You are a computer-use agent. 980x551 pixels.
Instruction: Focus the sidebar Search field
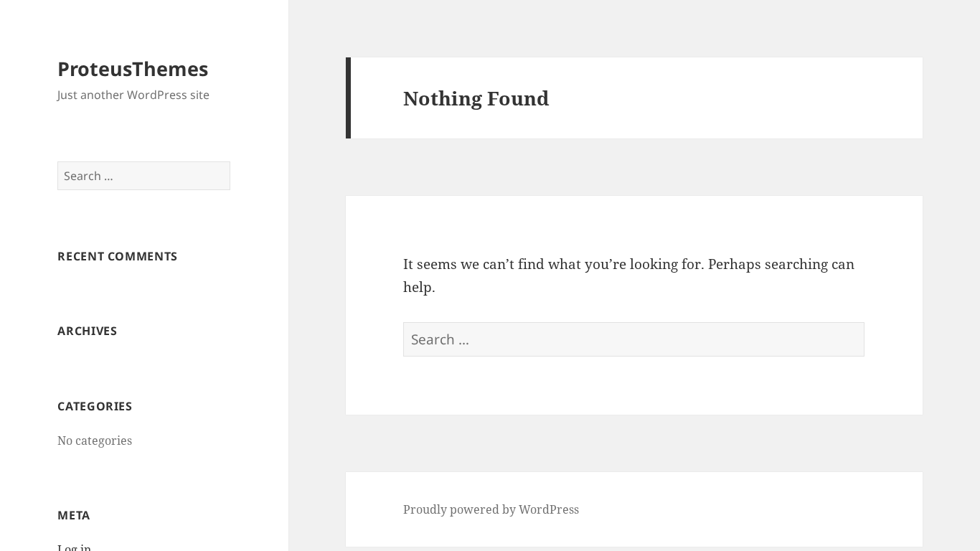click(x=143, y=176)
